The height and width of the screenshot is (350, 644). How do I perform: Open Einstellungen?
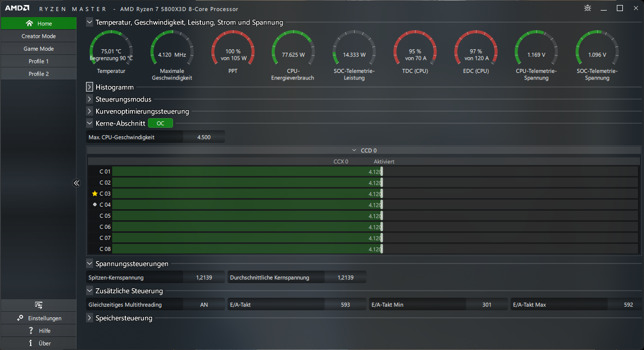pyautogui.click(x=39, y=318)
